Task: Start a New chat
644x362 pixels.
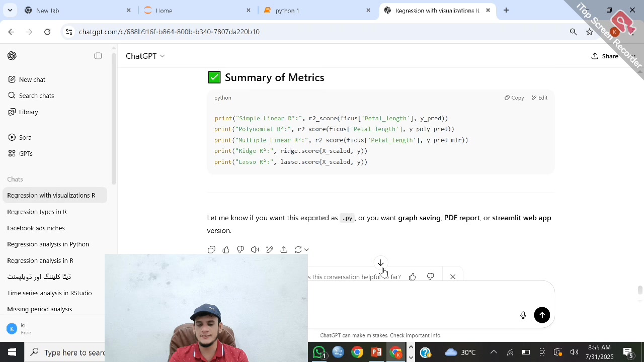Action: (x=27, y=79)
